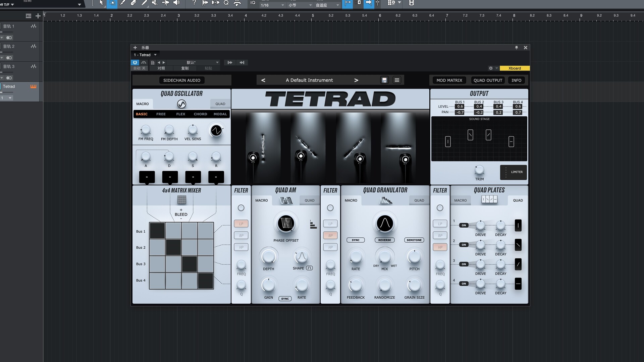Image resolution: width=644 pixels, height=362 pixels.
Task: Enable REVERSE in Quad Granulator
Action: tap(385, 240)
